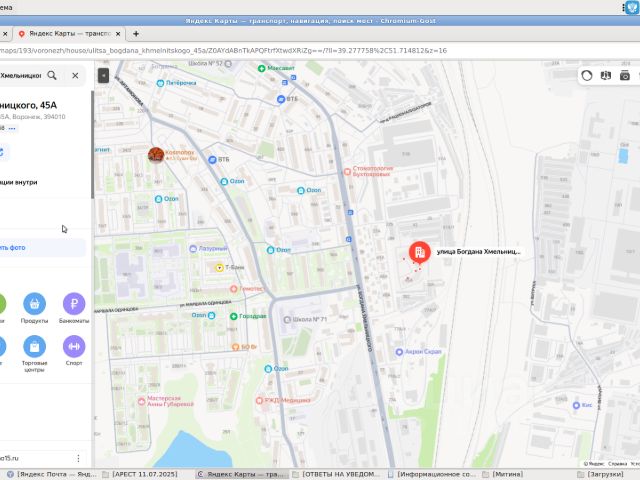The width and height of the screenshot is (640, 480).
Task: Click the red building pin on map
Action: pyautogui.click(x=420, y=252)
